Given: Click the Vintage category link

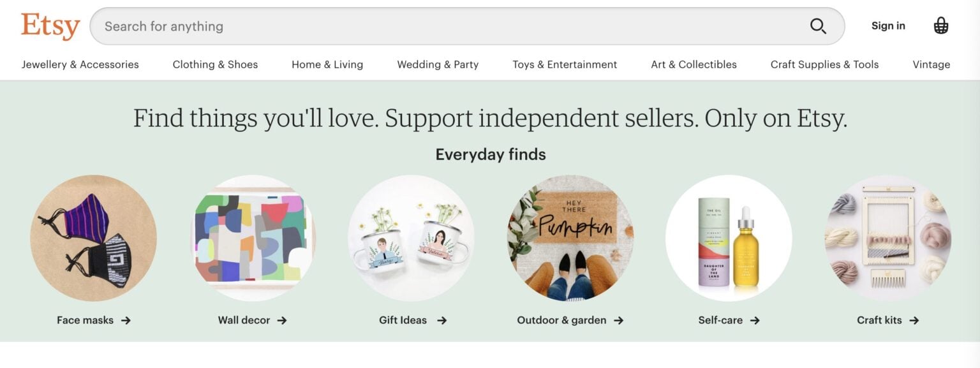Looking at the screenshot, I should [x=931, y=64].
